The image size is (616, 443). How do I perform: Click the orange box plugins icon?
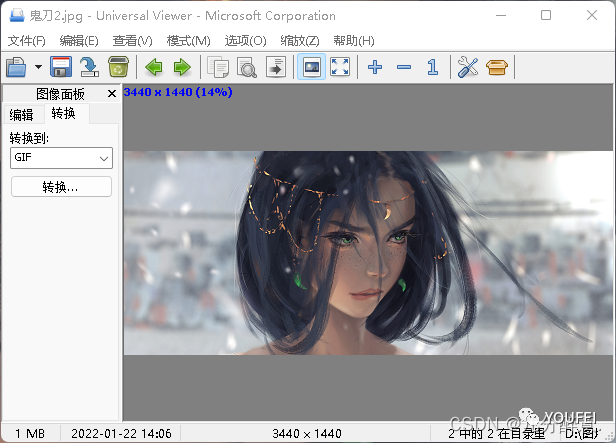click(497, 67)
